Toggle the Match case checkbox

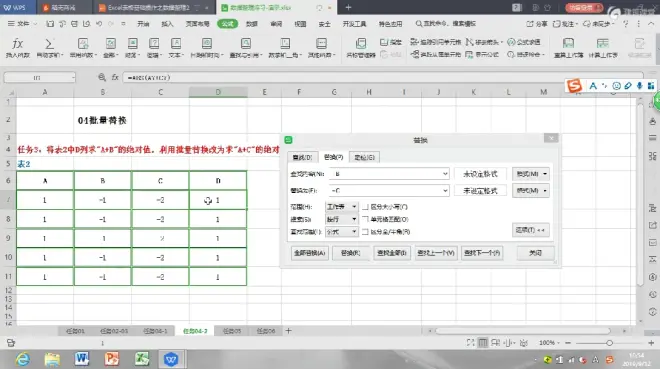(x=365, y=207)
